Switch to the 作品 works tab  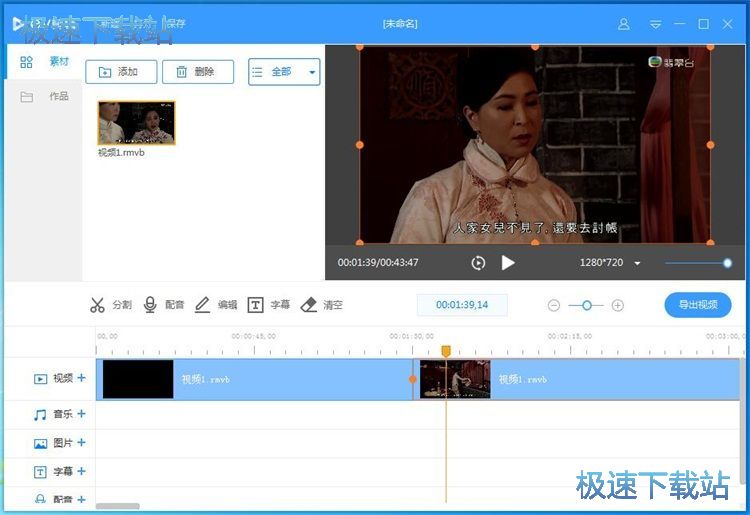[x=44, y=97]
